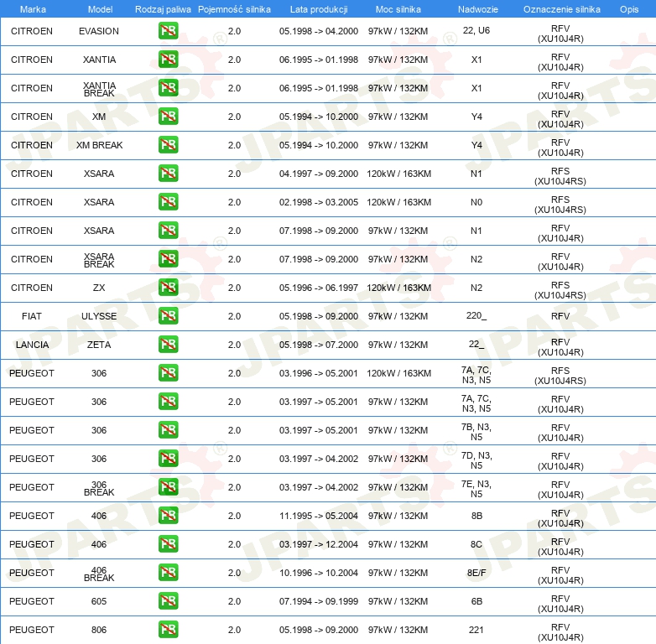The image size is (656, 644).
Task: Click production dates 10.1996 -> 10.2004
Action: [x=319, y=573]
